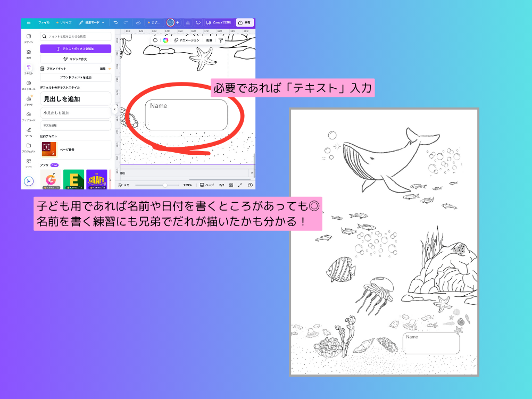Open the プロジェクト sidebar tab
Viewport: 532px width, 399px height.
pos(29,147)
